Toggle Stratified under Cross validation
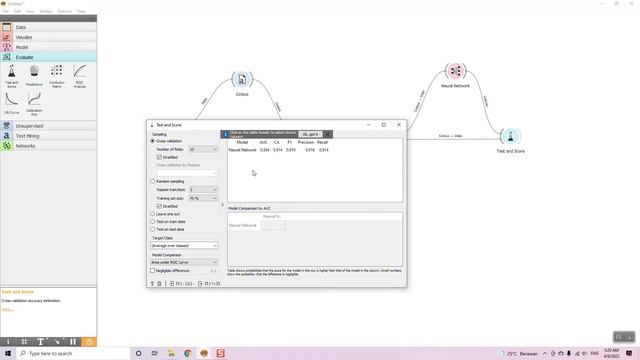 click(159, 157)
